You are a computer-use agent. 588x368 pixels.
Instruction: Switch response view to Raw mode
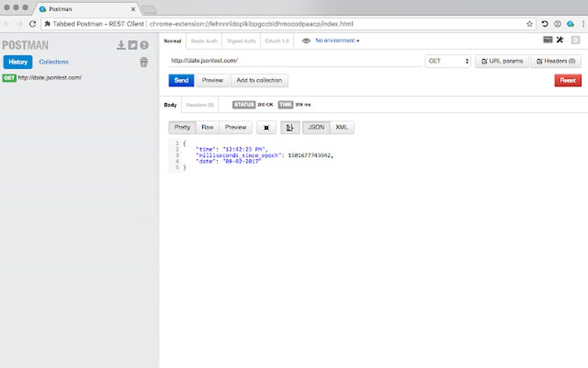208,127
